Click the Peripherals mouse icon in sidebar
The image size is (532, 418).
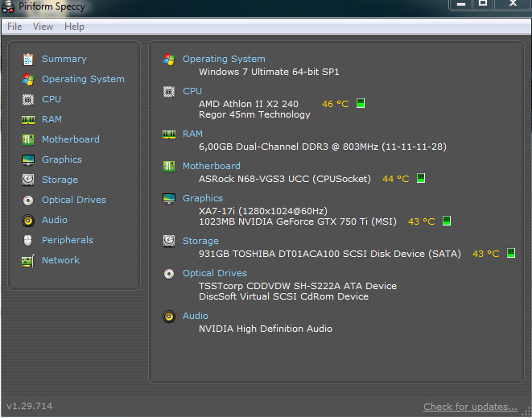click(x=28, y=240)
